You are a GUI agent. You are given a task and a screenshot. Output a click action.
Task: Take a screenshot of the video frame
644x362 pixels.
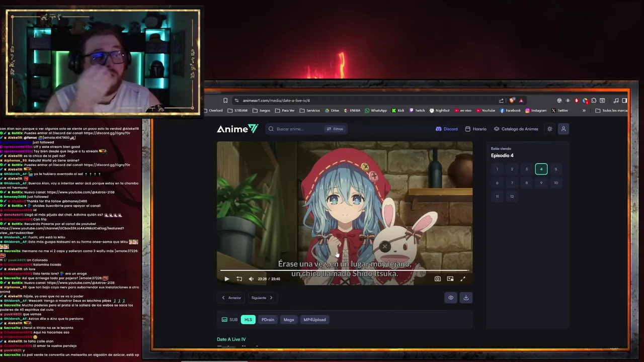point(438,279)
